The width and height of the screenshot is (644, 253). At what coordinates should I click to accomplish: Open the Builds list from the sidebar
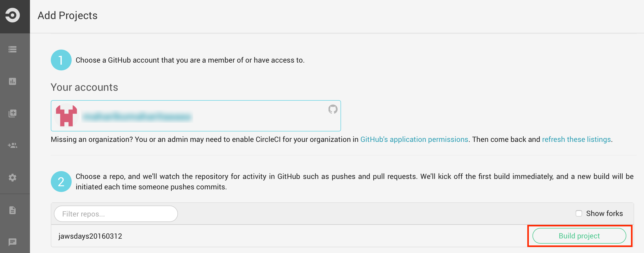point(13,49)
